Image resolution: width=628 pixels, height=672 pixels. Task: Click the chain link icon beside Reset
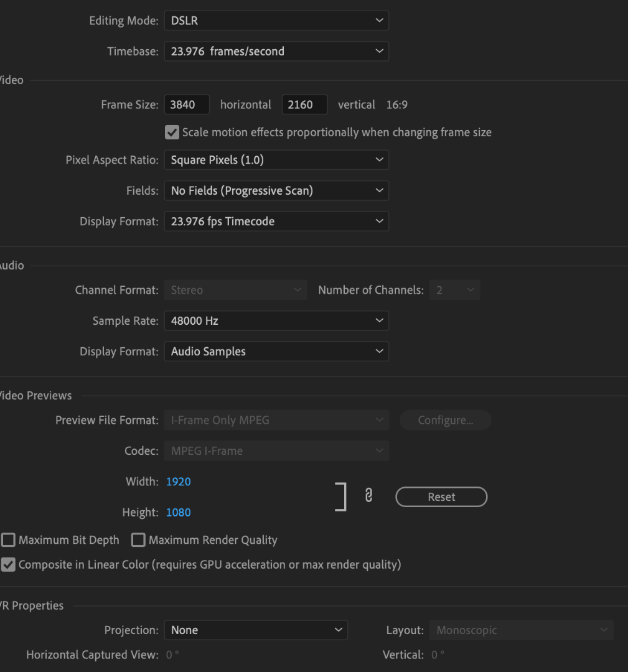pyautogui.click(x=368, y=496)
